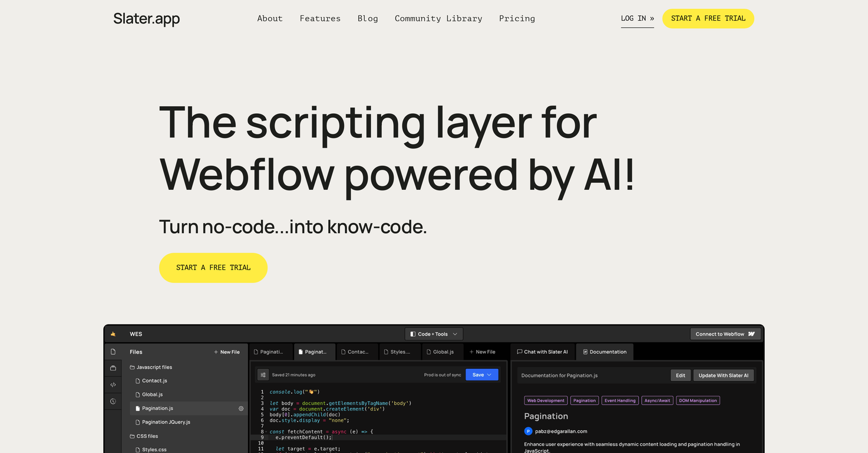The image size is (868, 453).
Task: Open the history clock icon in the sidebar
Action: click(113, 401)
